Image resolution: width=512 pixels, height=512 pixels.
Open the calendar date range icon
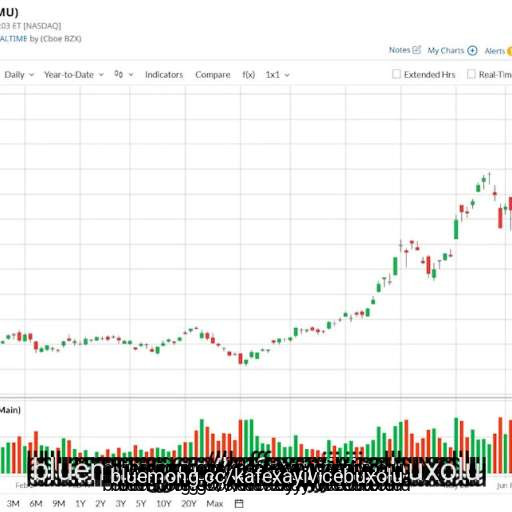point(239,503)
